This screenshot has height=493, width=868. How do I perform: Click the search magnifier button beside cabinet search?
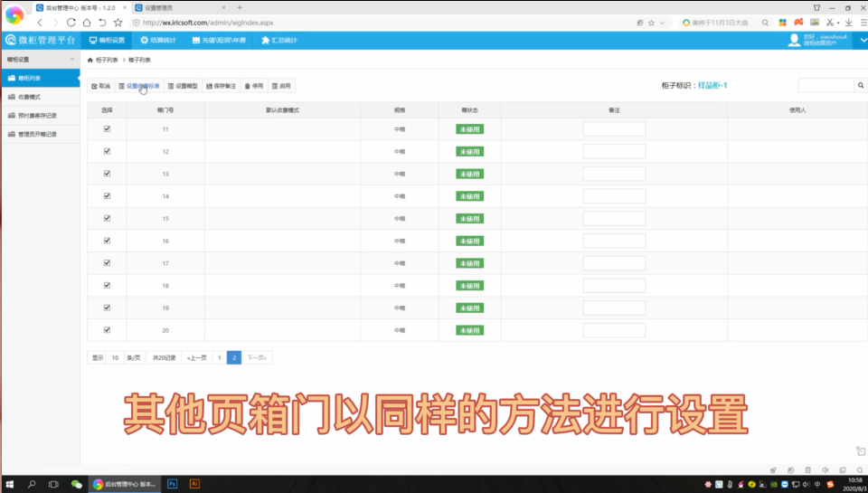[x=861, y=85]
